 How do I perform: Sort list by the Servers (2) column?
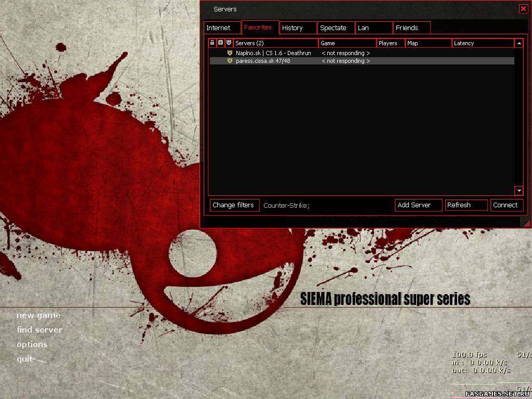pos(276,43)
